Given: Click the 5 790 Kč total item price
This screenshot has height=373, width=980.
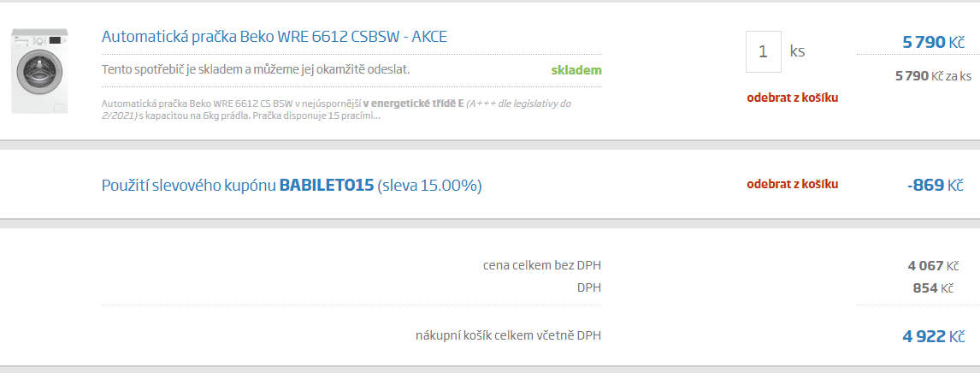Looking at the screenshot, I should coord(934,43).
